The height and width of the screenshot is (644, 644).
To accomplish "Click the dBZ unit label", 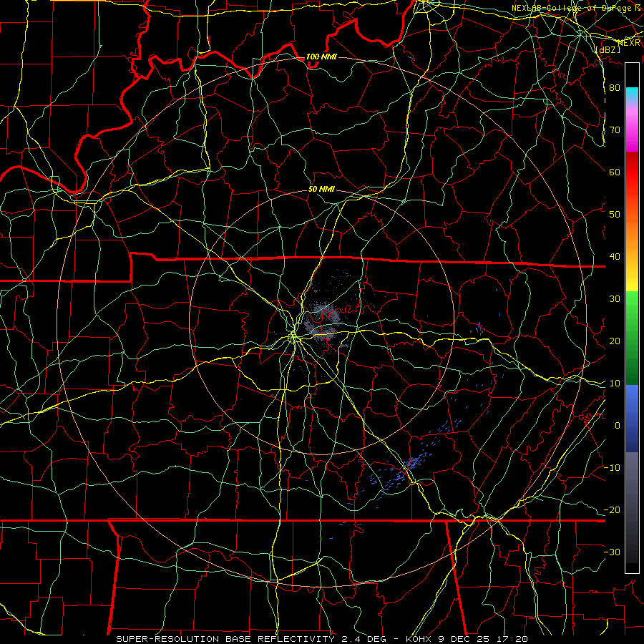I will (x=608, y=49).
